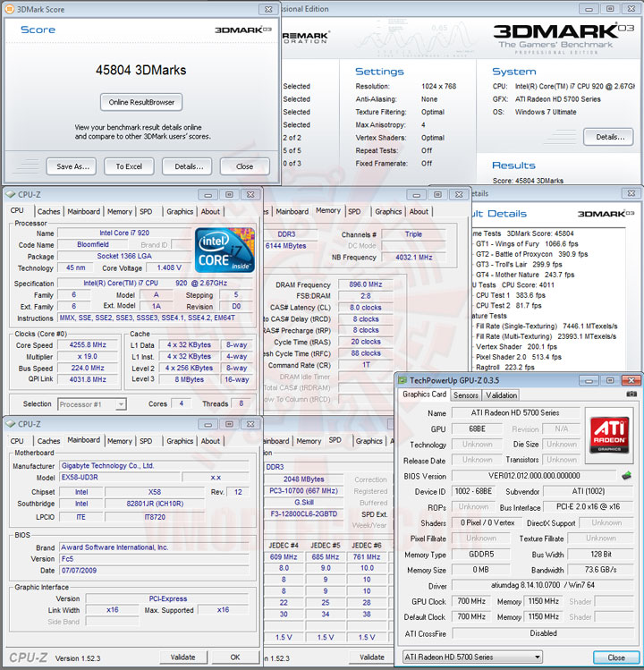Click Validate in CPU-Z mainboard window
Image resolution: width=644 pixels, height=670 pixels.
coord(183,657)
